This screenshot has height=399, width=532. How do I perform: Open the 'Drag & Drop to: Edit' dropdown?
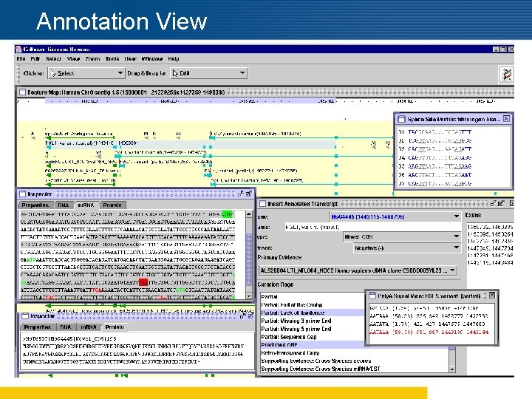tap(208, 73)
